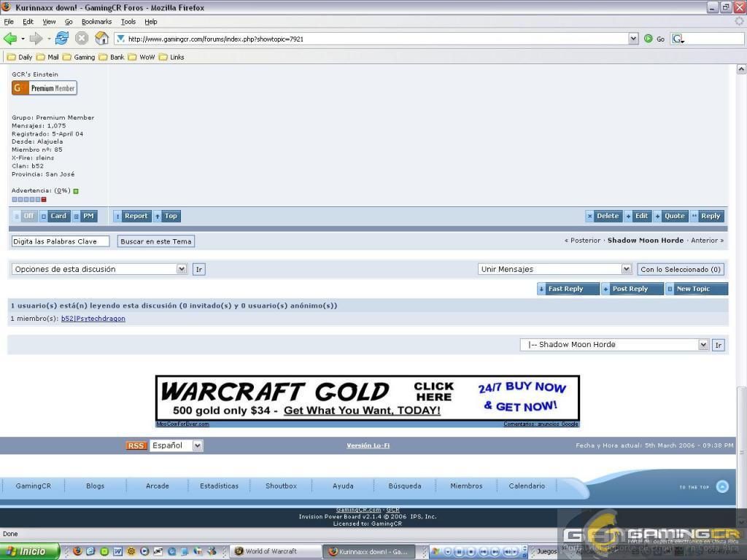Reload the page with the refresh icon
The width and height of the screenshot is (747, 560).
[62, 38]
